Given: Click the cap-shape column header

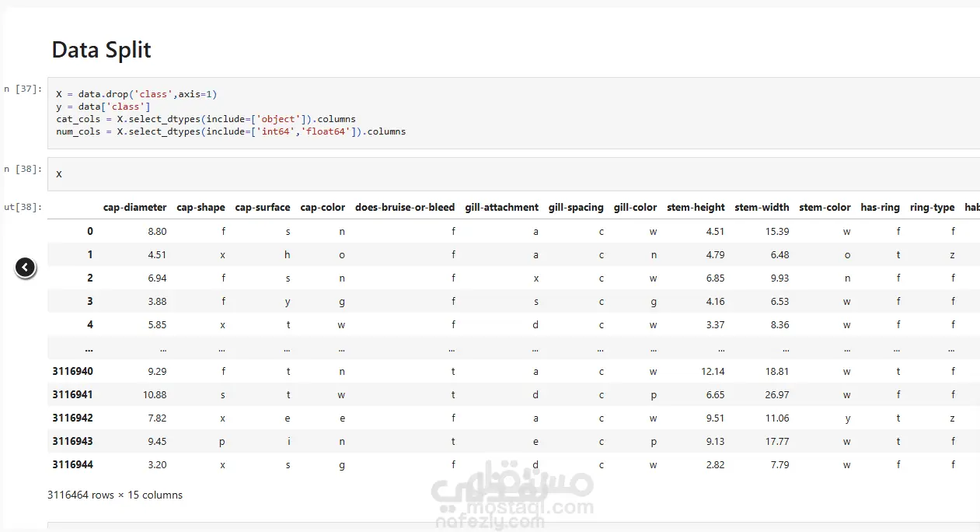Looking at the screenshot, I should tap(201, 208).
